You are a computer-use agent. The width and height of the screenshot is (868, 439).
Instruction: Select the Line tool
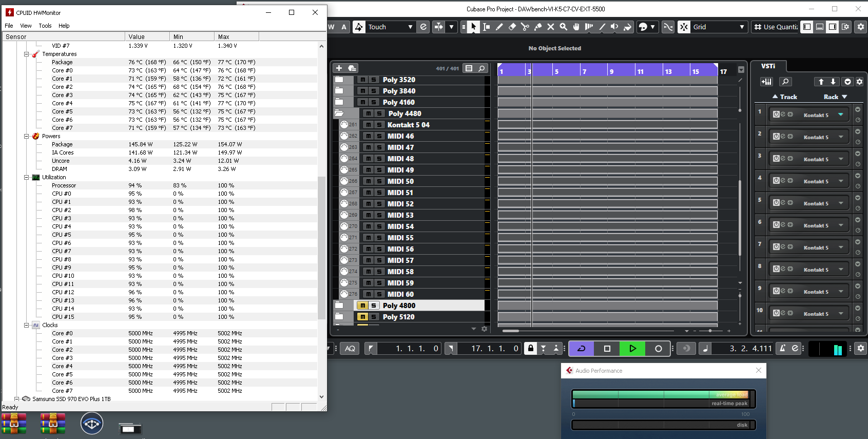pyautogui.click(x=602, y=27)
